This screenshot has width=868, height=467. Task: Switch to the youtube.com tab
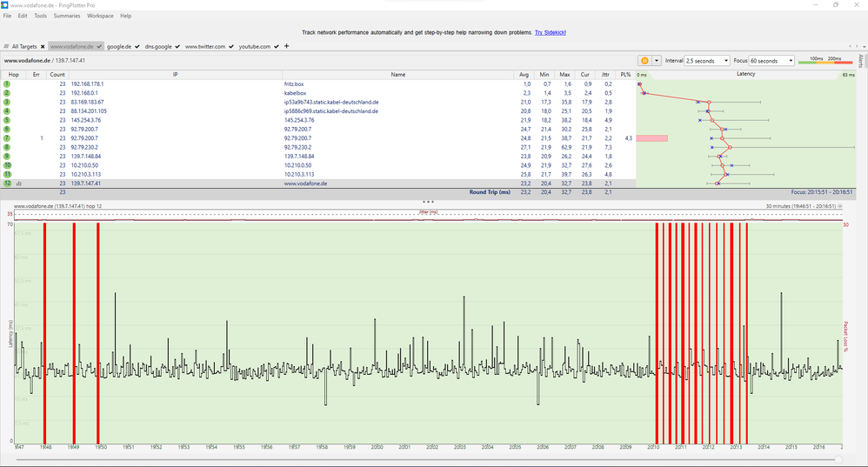(x=255, y=46)
